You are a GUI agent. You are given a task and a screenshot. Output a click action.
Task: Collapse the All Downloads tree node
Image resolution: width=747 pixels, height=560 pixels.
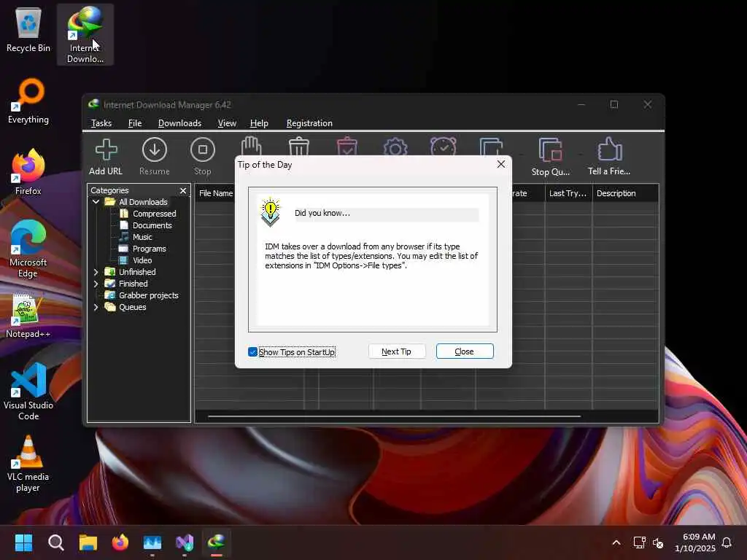tap(96, 202)
